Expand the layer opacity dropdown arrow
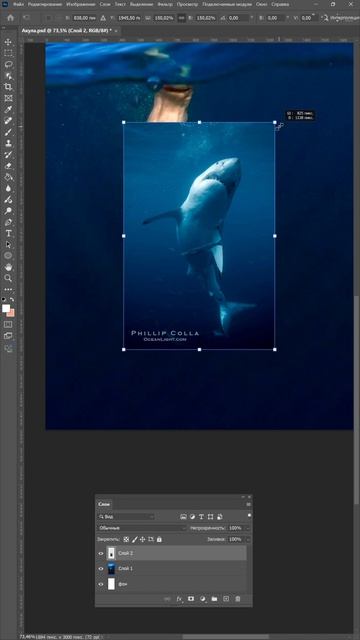The width and height of the screenshot is (360, 640). pos(247,528)
